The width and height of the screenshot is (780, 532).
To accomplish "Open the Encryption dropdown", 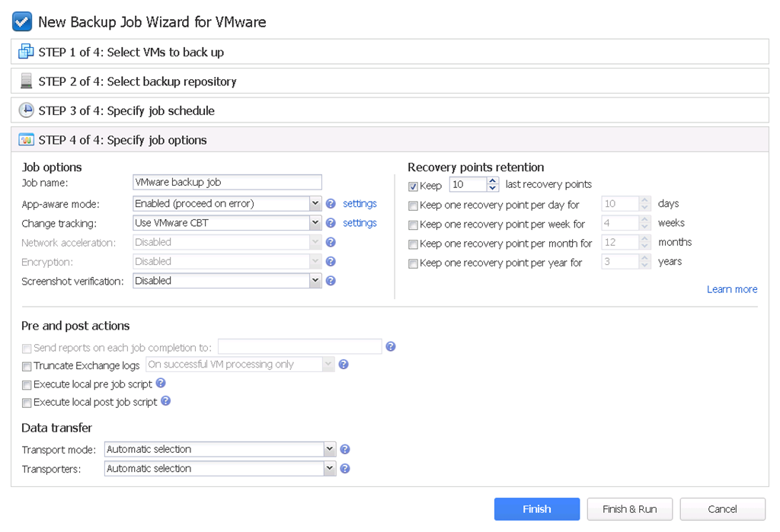I will 315,262.
